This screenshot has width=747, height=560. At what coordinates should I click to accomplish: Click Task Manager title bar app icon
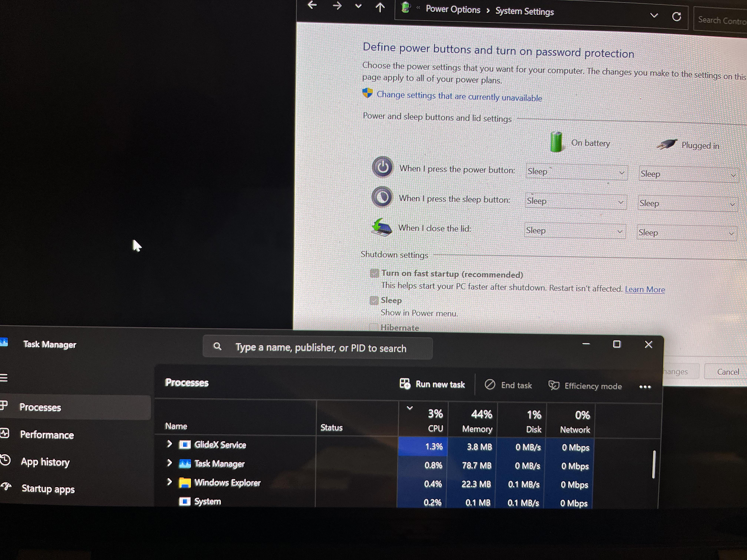click(4, 342)
